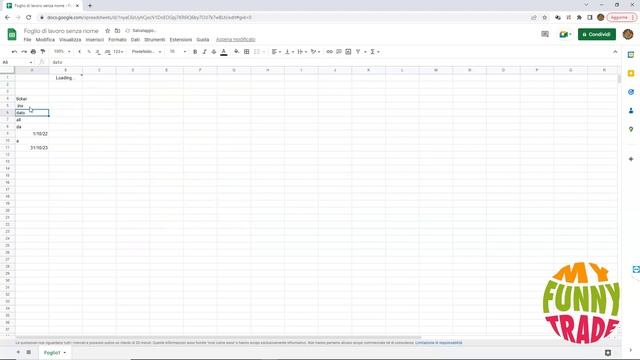Toggle italic formatting

(204, 52)
